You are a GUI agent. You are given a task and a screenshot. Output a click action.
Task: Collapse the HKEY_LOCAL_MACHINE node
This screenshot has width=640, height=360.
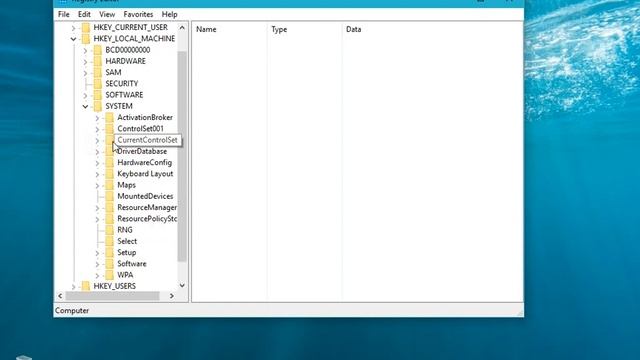pyautogui.click(x=73, y=39)
